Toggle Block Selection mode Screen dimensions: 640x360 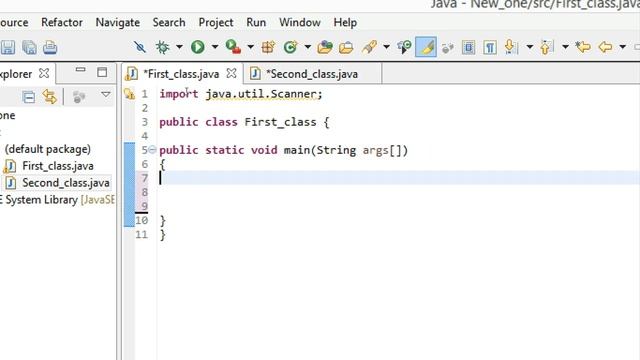click(469, 48)
